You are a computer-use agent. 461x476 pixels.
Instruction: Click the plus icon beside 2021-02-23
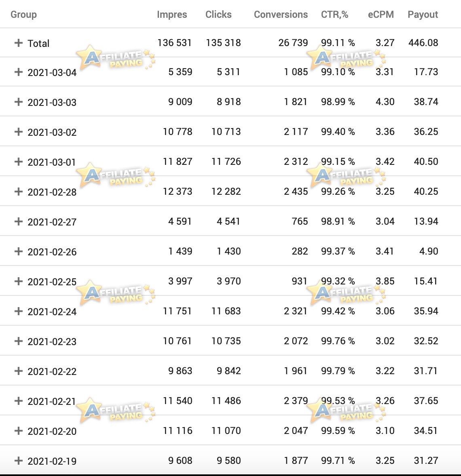(19, 341)
